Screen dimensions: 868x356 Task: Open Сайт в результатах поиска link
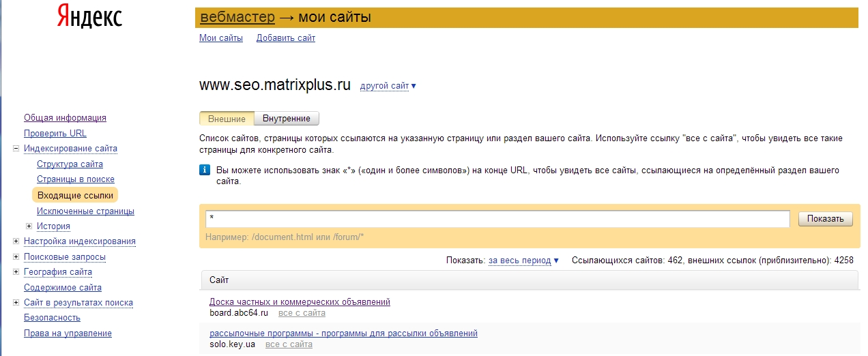(x=78, y=303)
